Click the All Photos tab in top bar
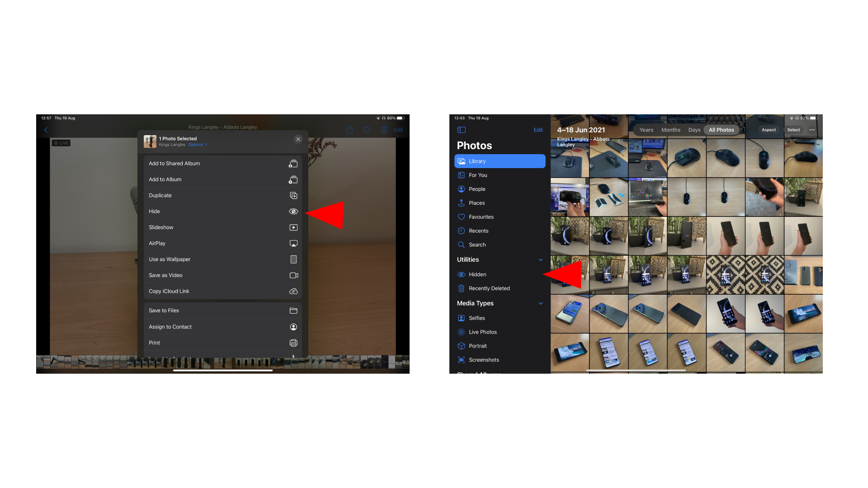The height and width of the screenshot is (488, 868). pos(722,129)
